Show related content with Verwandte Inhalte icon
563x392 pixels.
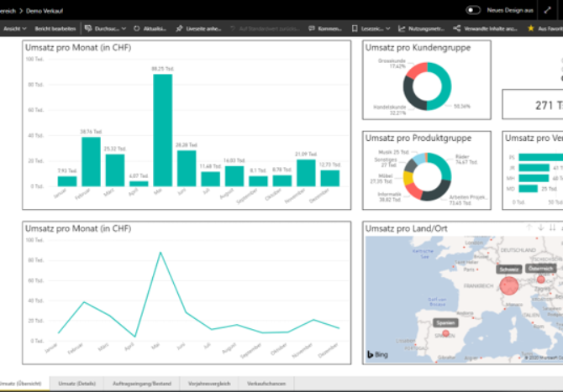click(457, 28)
